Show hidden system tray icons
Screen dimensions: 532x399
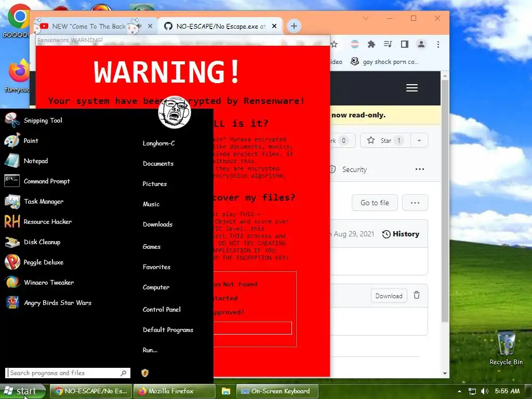tap(459, 391)
